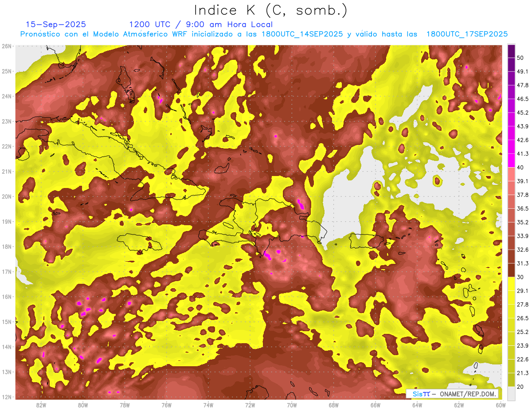Click the longitude label "72W"
The image size is (532, 411).
(x=250, y=405)
